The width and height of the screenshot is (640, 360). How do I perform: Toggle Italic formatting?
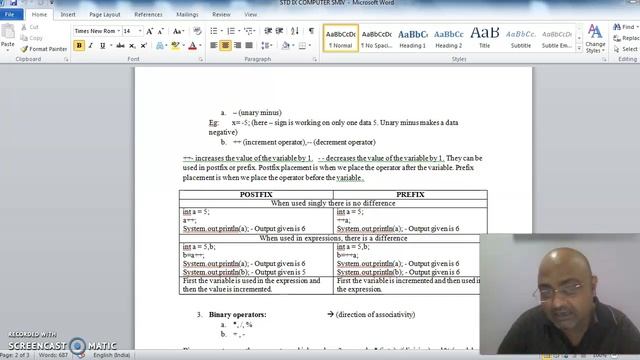point(91,45)
